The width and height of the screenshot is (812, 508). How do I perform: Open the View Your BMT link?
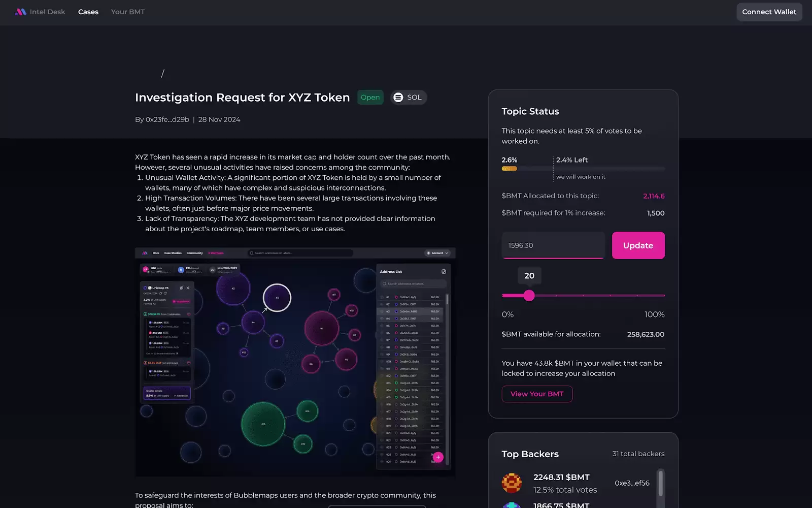click(x=537, y=394)
